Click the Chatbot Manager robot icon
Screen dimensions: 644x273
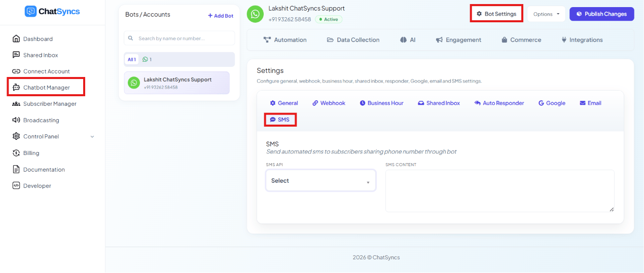coord(16,88)
